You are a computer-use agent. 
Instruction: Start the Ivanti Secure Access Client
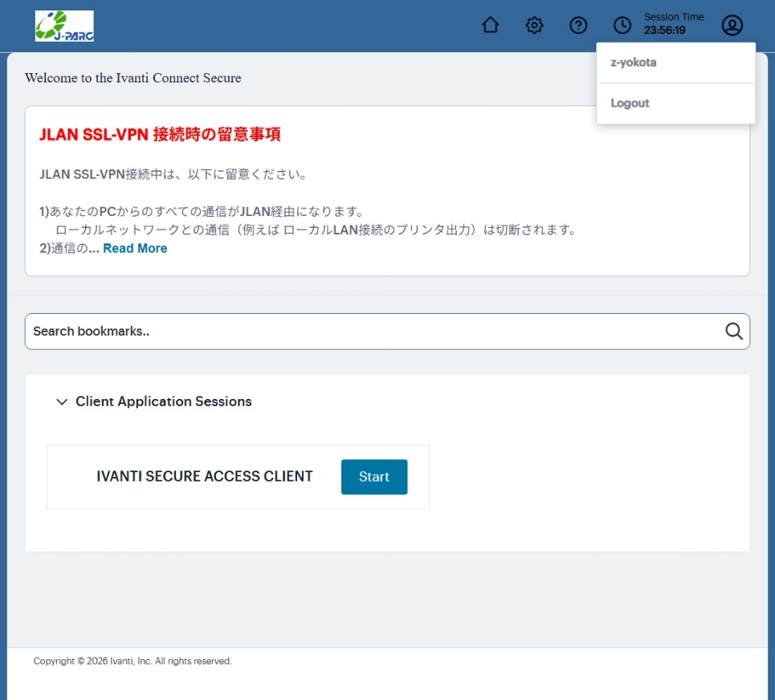(x=373, y=477)
